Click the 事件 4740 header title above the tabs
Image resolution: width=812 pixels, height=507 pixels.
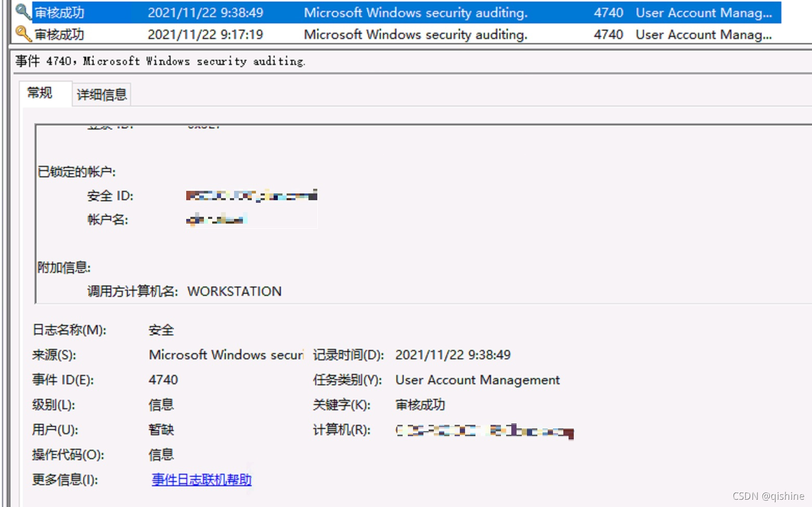160,61
